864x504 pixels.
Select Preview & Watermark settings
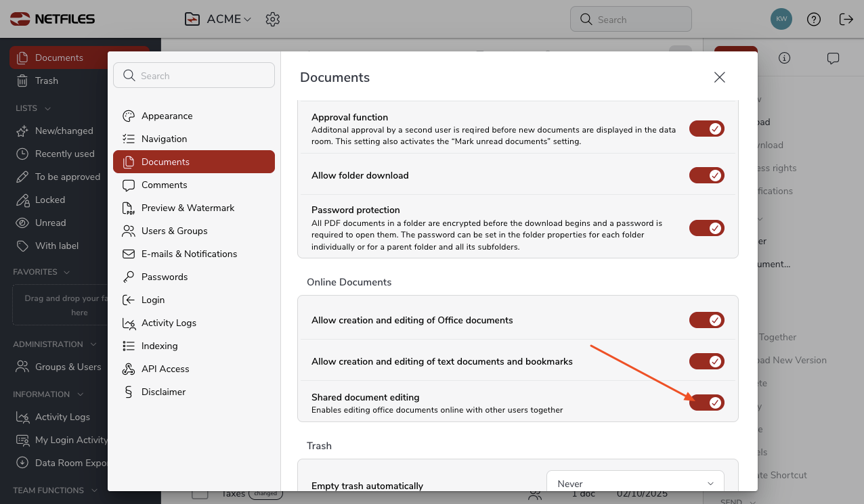188,208
